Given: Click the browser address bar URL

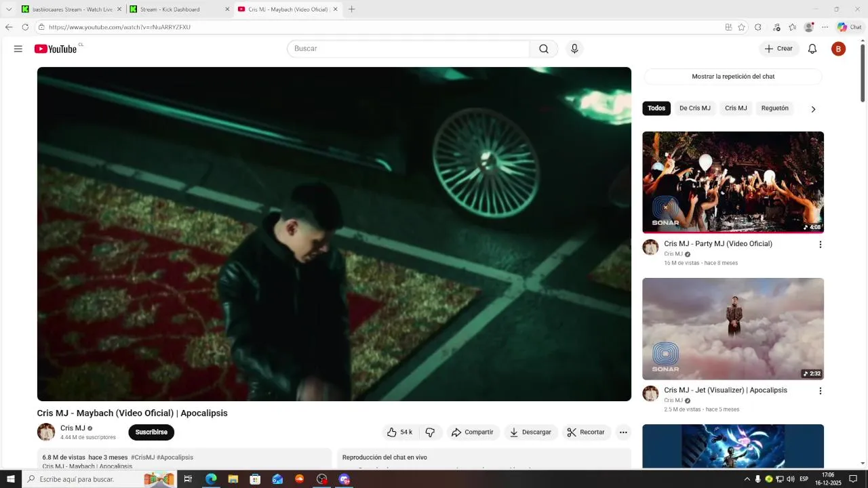Looking at the screenshot, I should (120, 27).
